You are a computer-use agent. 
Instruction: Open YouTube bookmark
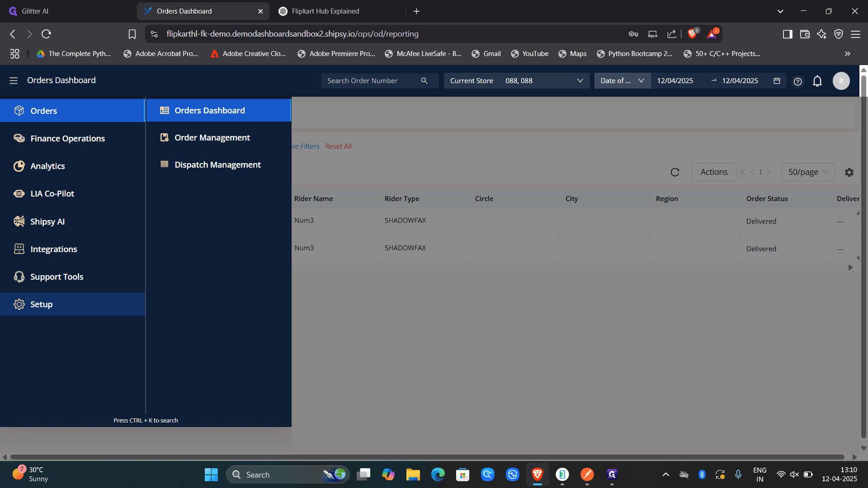[529, 53]
